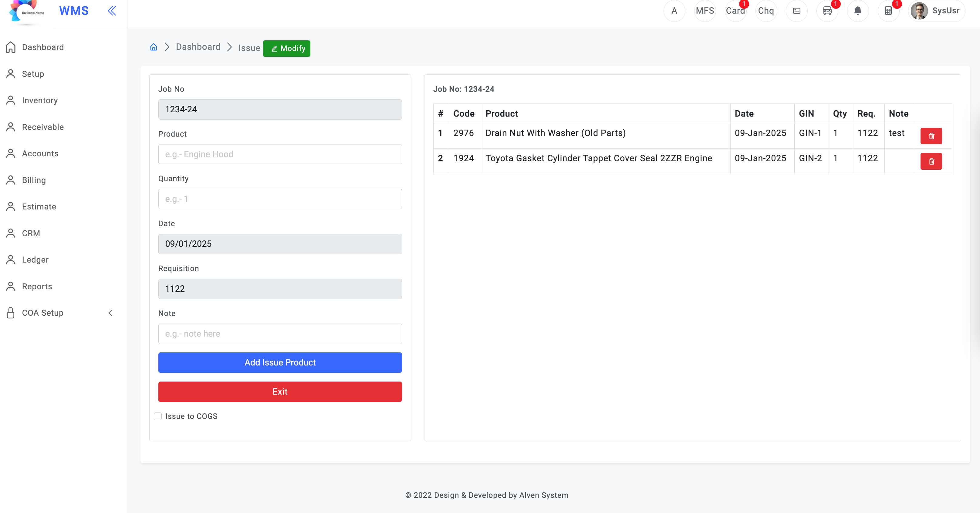980x513 pixels.
Task: Click the vehicle icon in header
Action: point(827,11)
